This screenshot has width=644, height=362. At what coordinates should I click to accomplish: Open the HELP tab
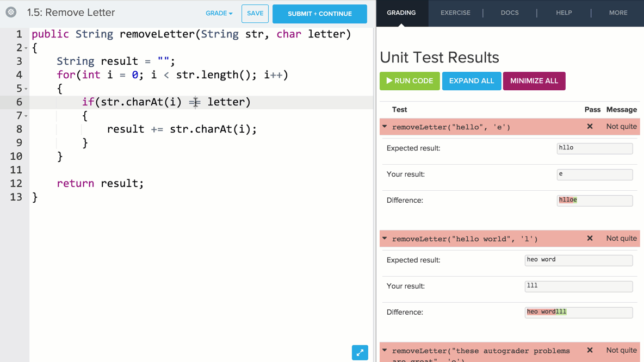click(563, 13)
